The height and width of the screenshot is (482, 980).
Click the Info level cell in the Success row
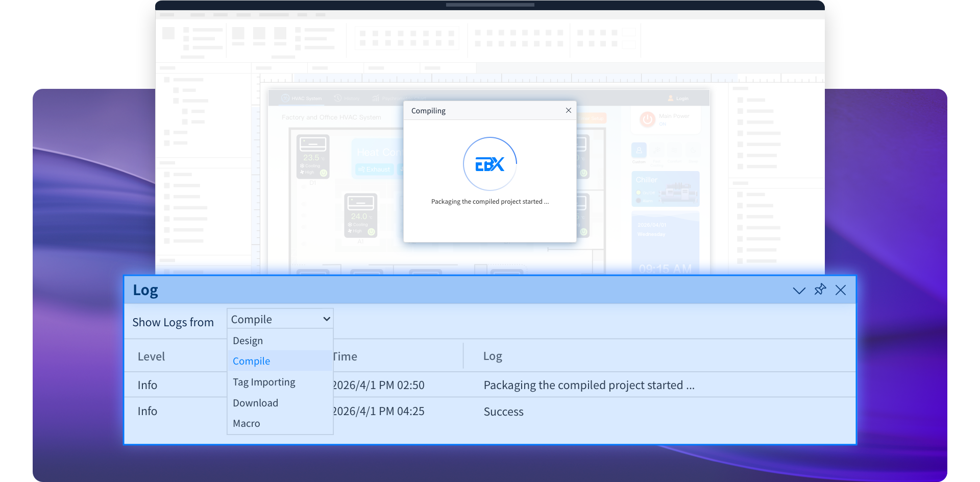pos(147,411)
